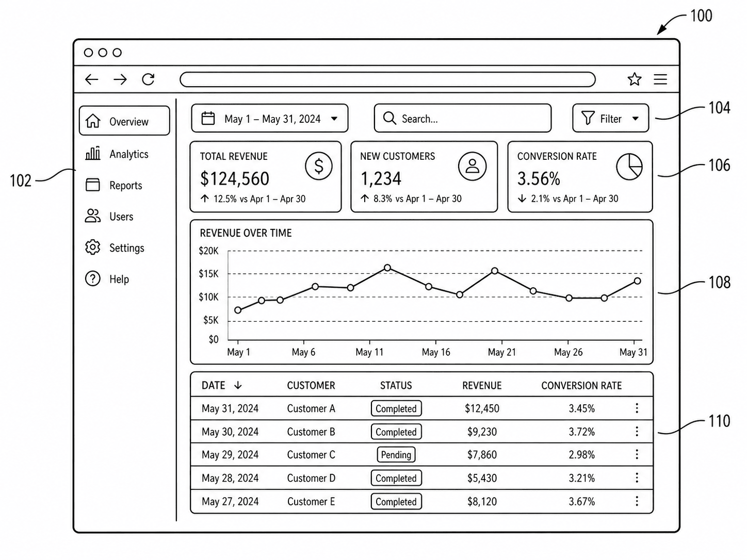Click the Completed badge for Customer E
The image size is (747, 560).
tap(396, 501)
